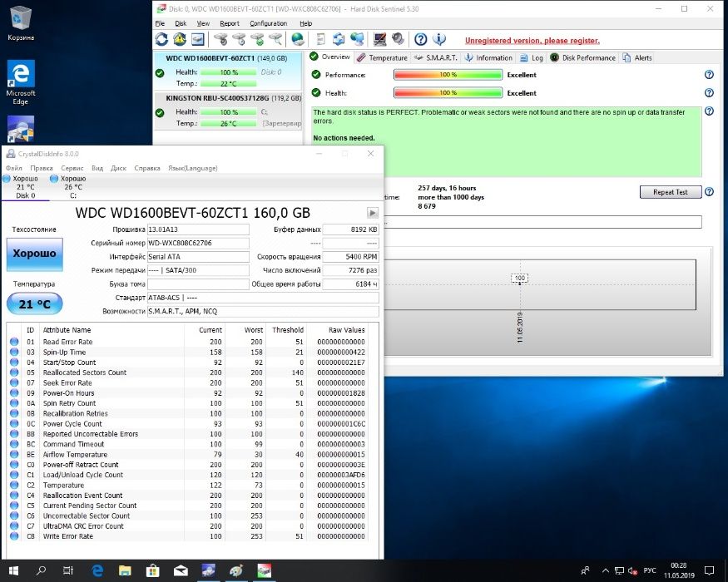This screenshot has width=728, height=582.
Task: Open the Report menu in Hard Disk Sentinel
Action: tap(230, 23)
